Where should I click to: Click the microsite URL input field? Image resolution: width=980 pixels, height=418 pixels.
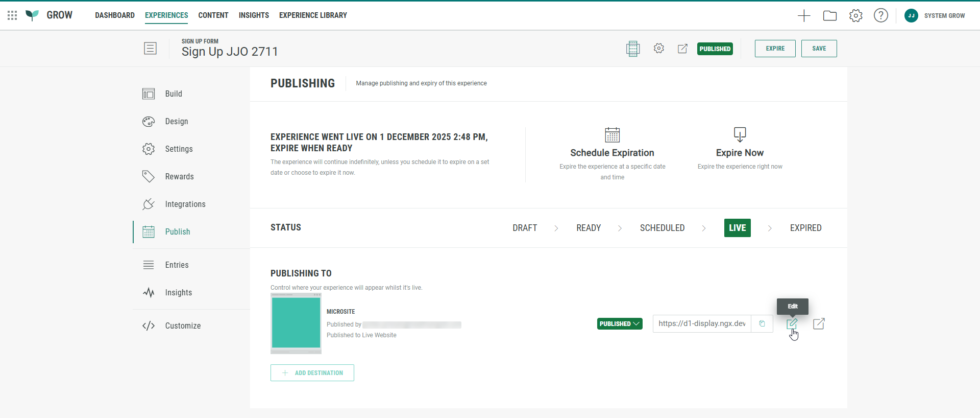[702, 323]
